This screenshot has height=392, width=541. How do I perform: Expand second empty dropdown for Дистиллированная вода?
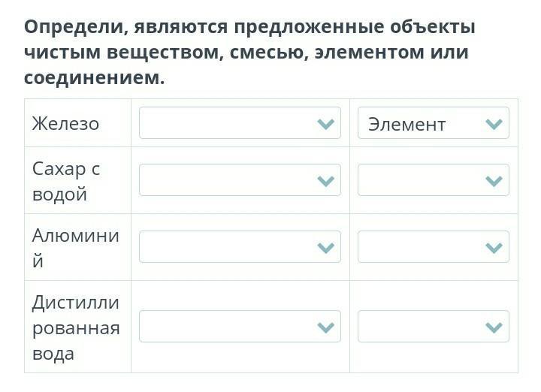coord(422,327)
